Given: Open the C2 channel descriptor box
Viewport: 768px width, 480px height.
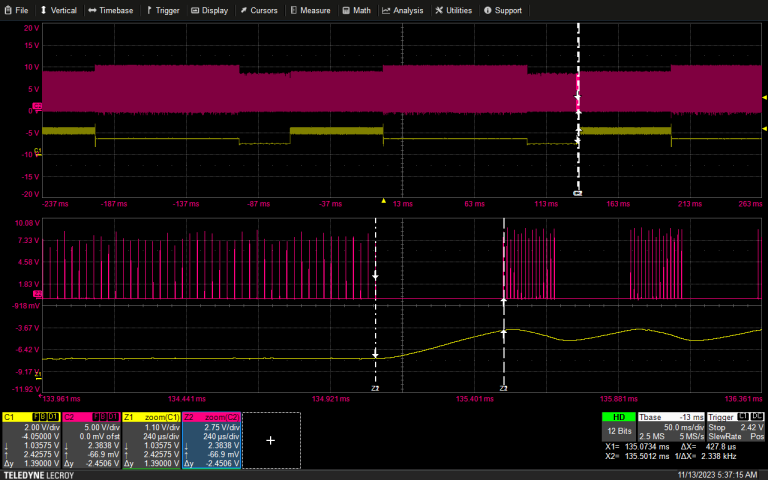Looking at the screenshot, I should pos(91,440).
